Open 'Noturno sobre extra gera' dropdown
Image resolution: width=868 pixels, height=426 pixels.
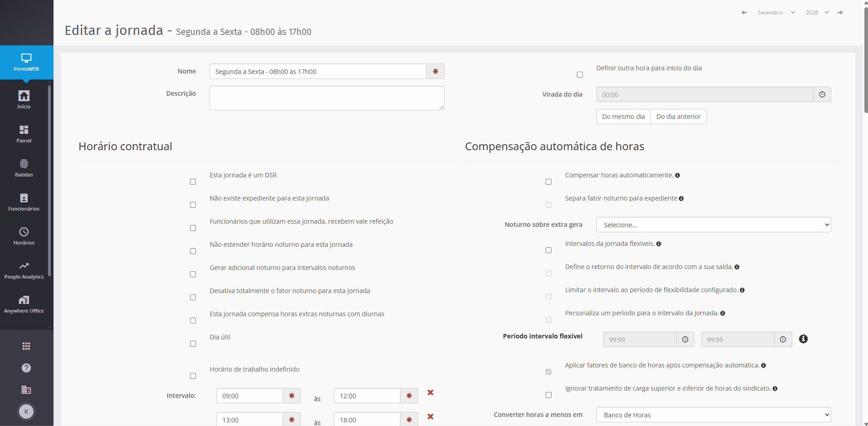[713, 225]
